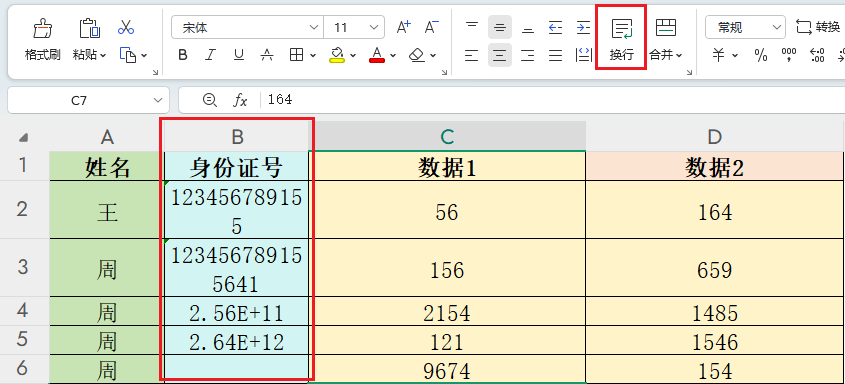Viewport: 845px width, 384px height.
Task: Open the 合并 merge dropdown arrow
Action: coord(680,55)
